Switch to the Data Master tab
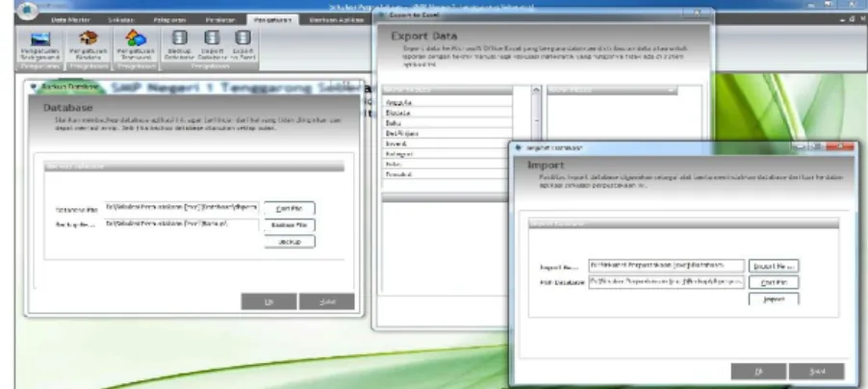 [71, 20]
